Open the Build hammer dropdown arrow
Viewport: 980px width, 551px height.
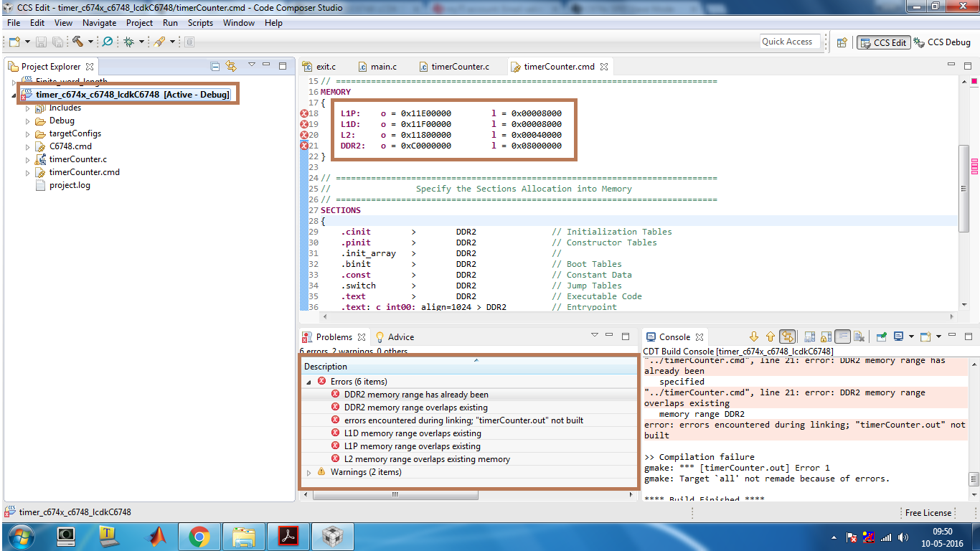90,42
